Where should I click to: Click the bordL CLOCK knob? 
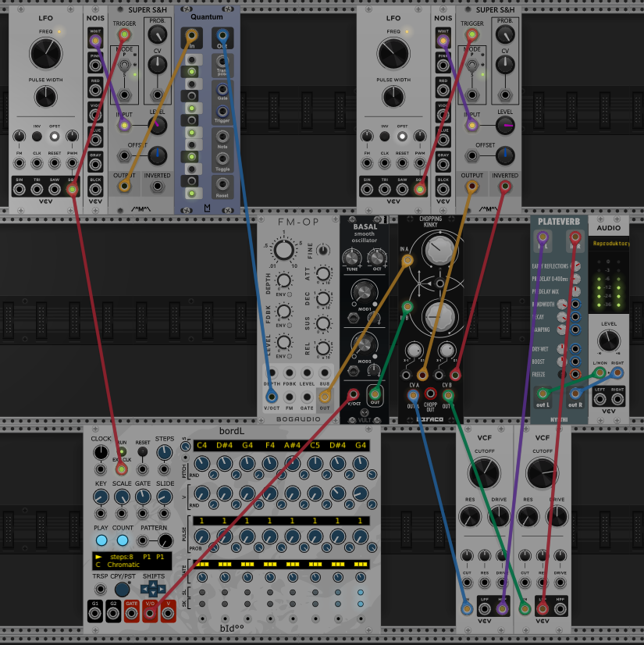tap(101, 452)
